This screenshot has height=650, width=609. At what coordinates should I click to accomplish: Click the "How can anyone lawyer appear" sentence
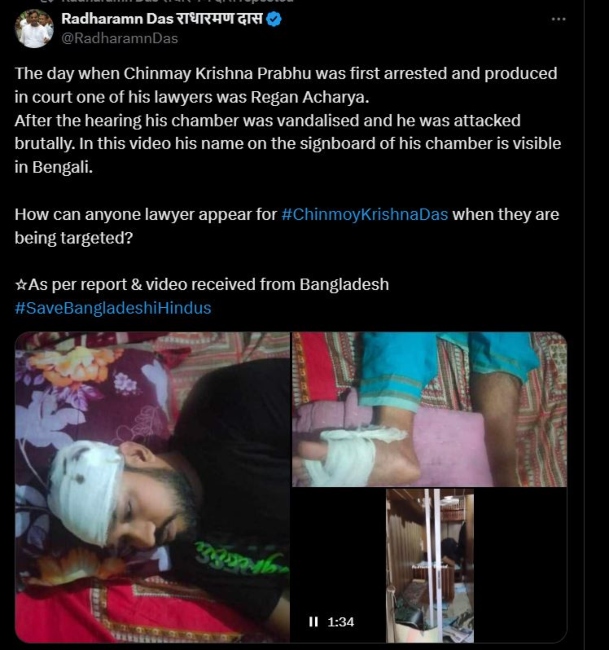pos(287,226)
